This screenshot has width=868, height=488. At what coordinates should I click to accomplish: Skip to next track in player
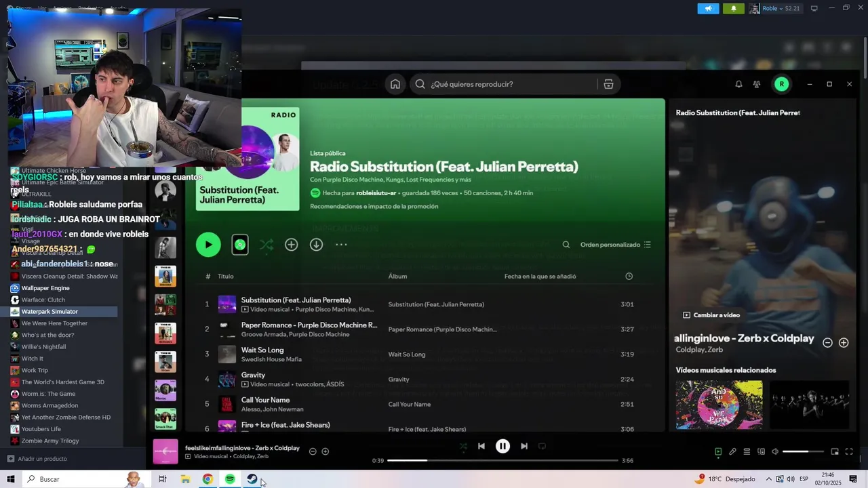(524, 446)
